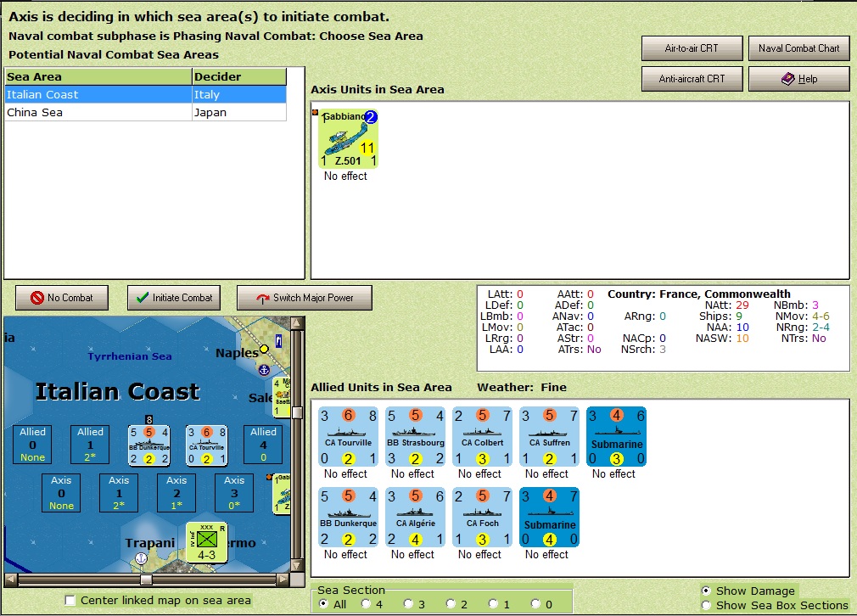This screenshot has height=616, width=857.
Task: Select sea section 0 radio button
Action: click(x=535, y=604)
